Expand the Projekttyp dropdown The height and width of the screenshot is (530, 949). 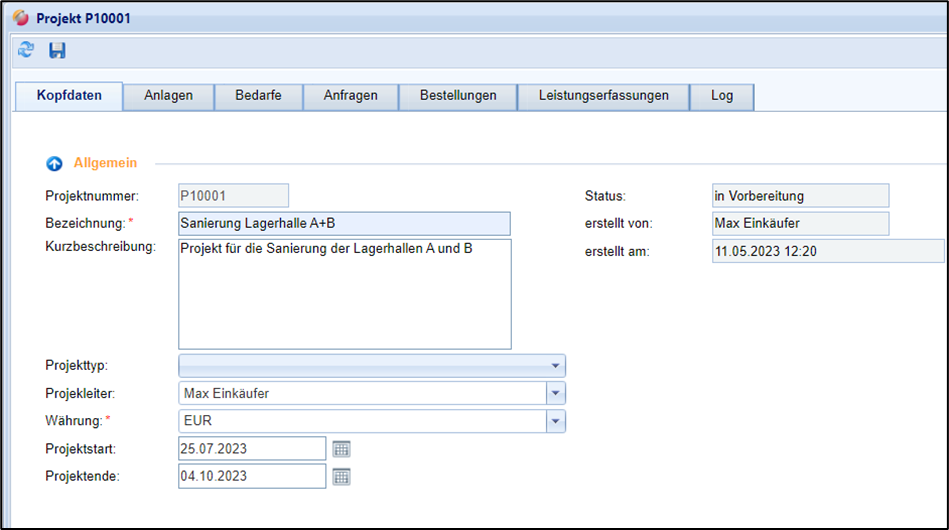[555, 366]
